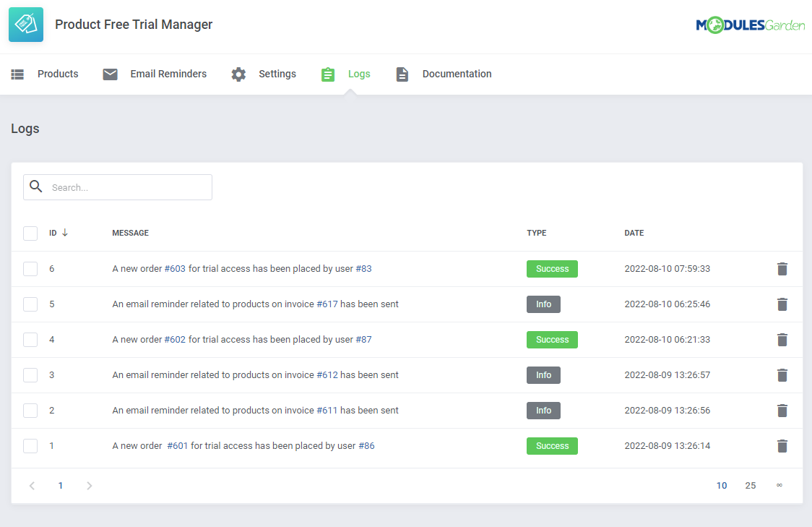Delete log entry 6 with trash icon
Screen dimensions: 812x527
(782, 269)
